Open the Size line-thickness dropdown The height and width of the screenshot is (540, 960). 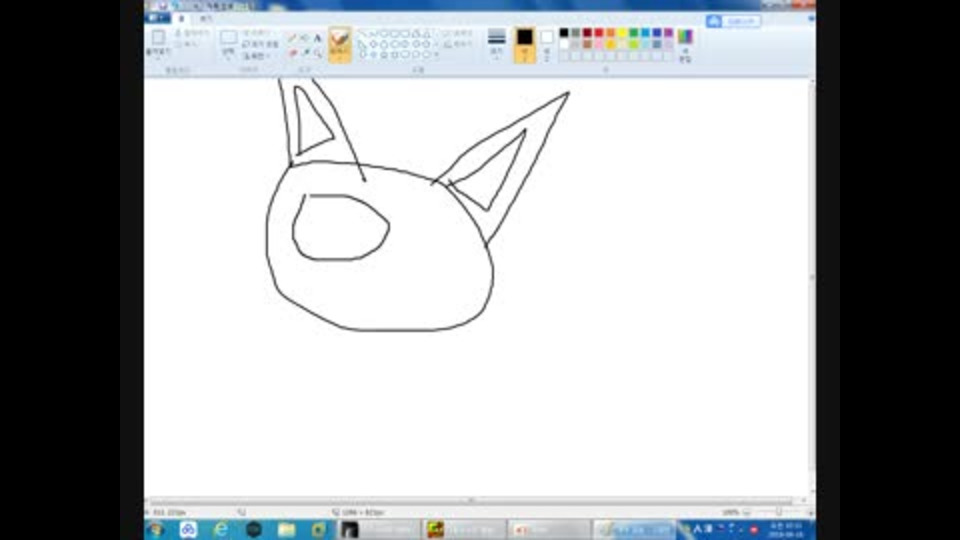point(497,44)
